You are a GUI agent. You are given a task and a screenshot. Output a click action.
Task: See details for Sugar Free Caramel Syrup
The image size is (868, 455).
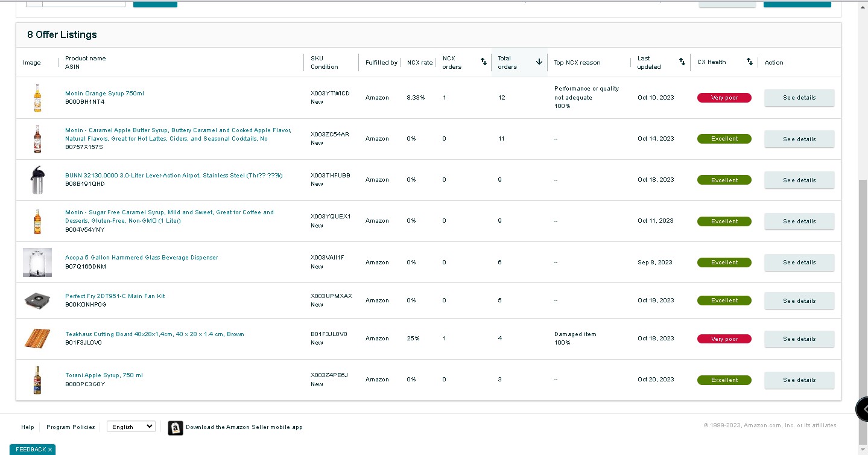[799, 221]
